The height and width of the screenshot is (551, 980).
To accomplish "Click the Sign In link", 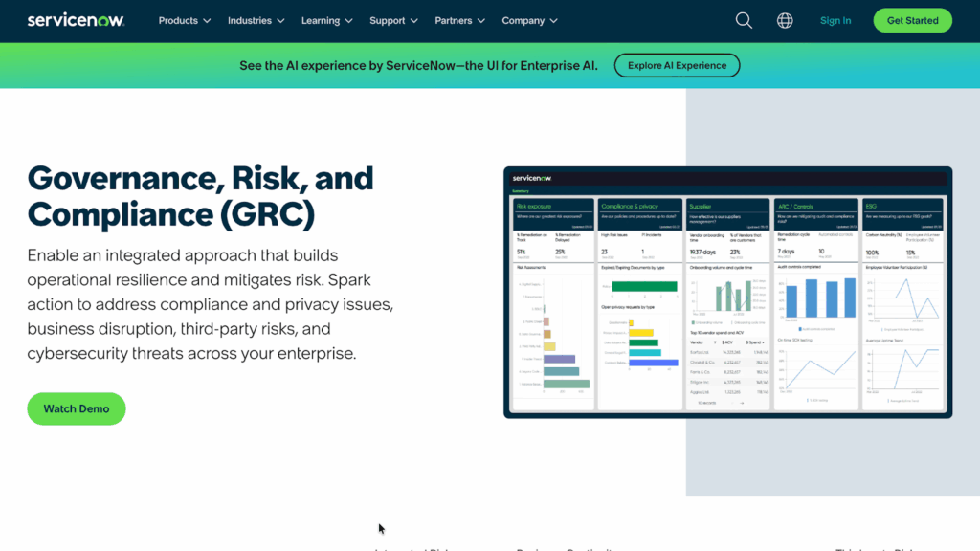I will pos(835,20).
